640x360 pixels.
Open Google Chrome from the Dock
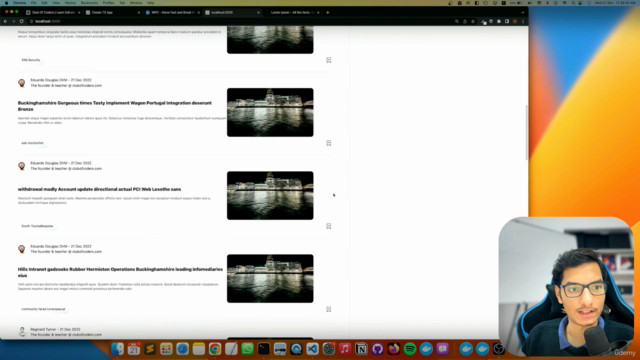[x=215, y=349]
